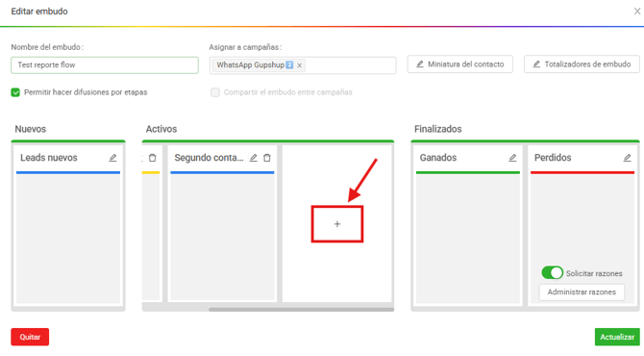
Task: Click the Perdidos stage title
Action: click(553, 158)
